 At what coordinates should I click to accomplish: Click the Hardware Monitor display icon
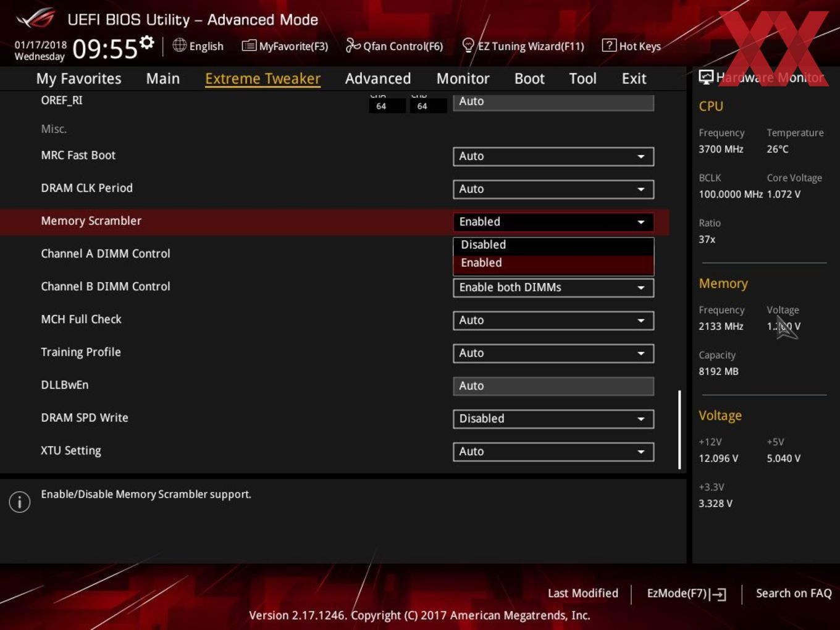click(706, 77)
